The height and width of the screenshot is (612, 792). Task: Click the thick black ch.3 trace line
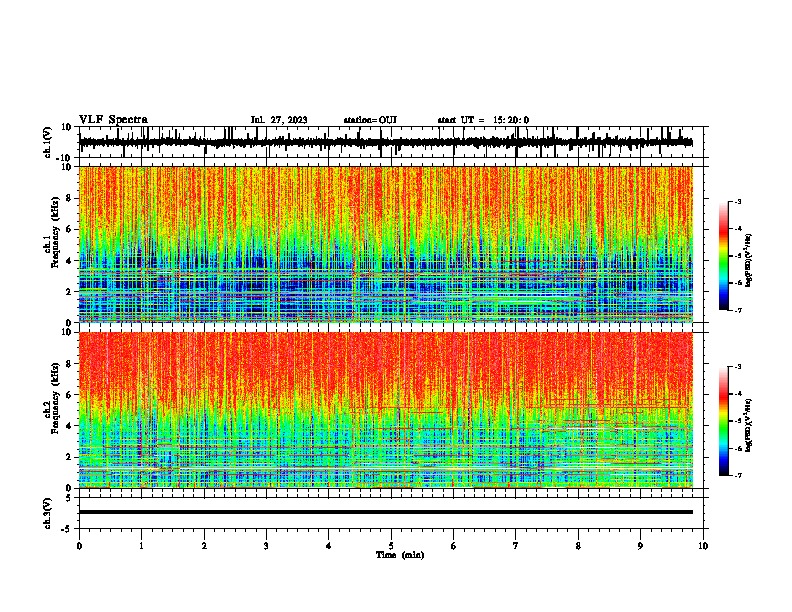click(x=385, y=512)
